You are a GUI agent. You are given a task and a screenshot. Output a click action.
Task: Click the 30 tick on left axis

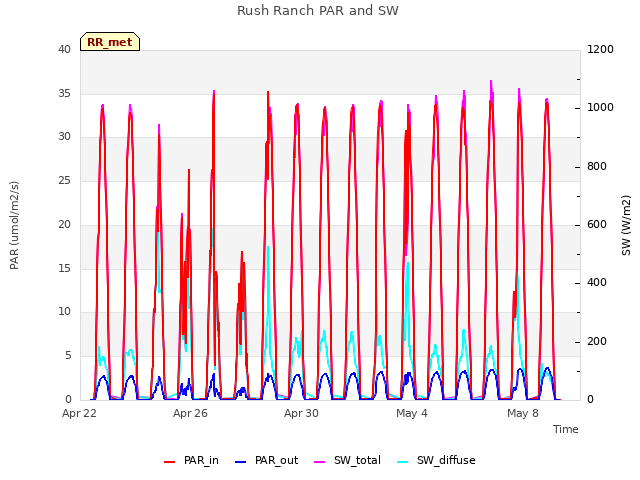point(64,137)
